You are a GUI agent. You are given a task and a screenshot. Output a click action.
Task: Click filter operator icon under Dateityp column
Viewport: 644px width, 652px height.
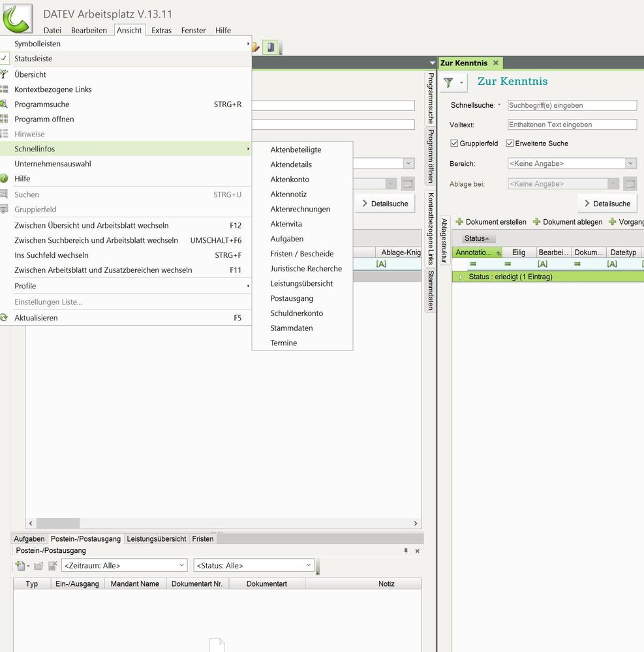pyautogui.click(x=612, y=264)
